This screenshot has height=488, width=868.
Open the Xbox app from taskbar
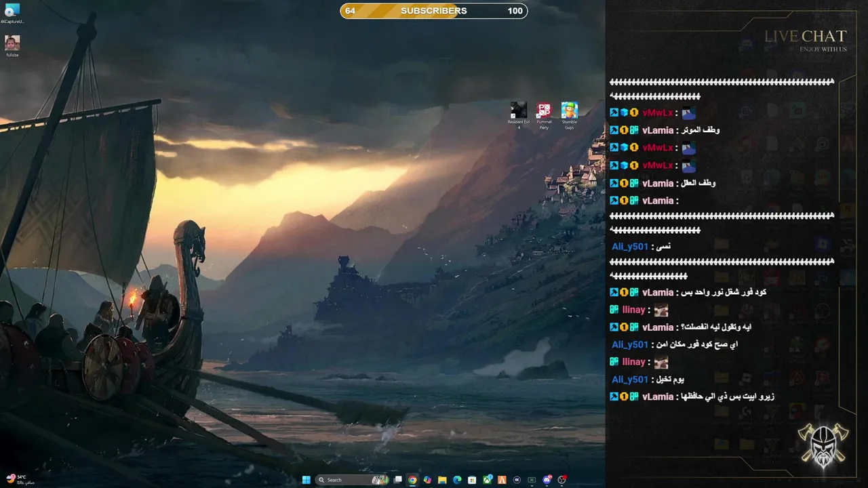pyautogui.click(x=487, y=480)
